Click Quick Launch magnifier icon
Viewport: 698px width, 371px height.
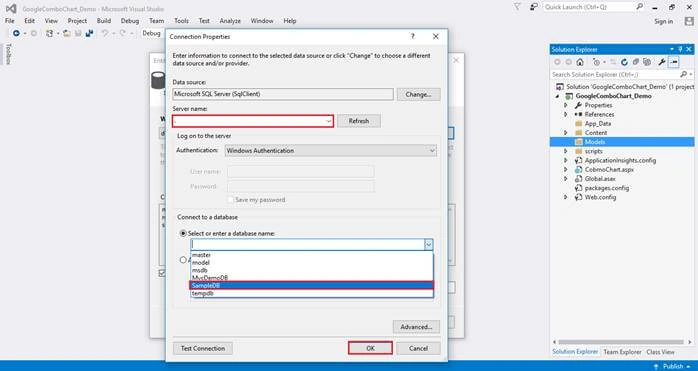pos(639,7)
